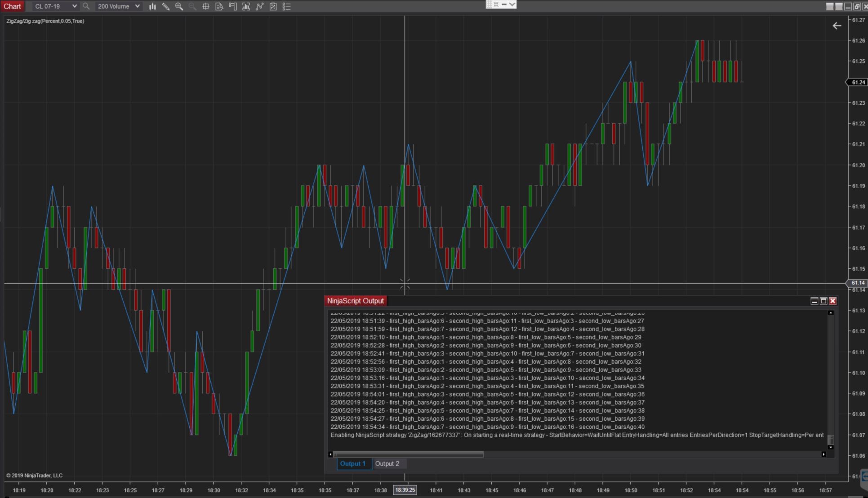Click the Output horizontal scrollbar thumb

pyautogui.click(x=408, y=454)
